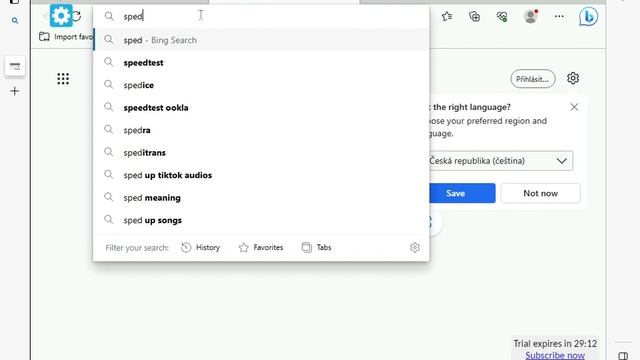Open page settings gear icon
The image size is (640, 360).
click(x=573, y=78)
